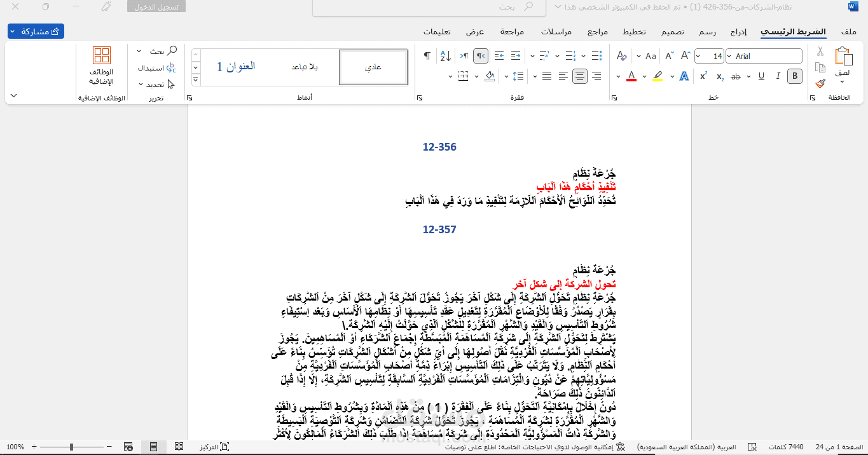Image resolution: width=868 pixels, height=455 pixels.
Task: Open the Add-ins grid icon
Action: (101, 56)
